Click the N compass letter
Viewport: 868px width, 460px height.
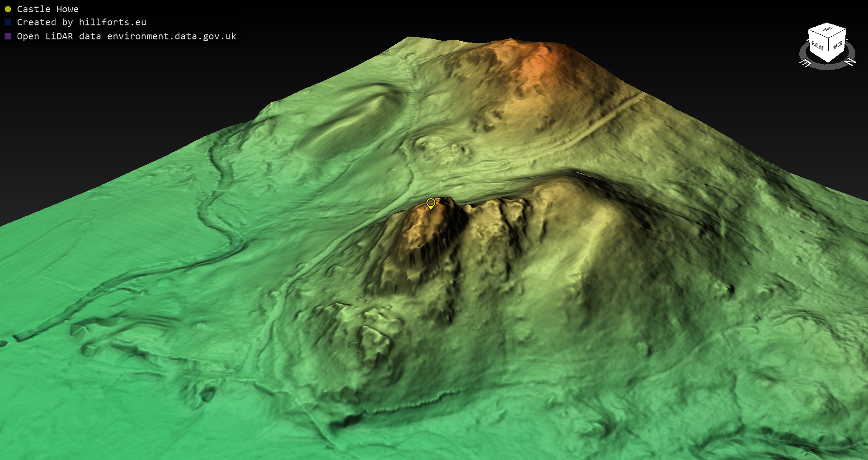point(850,62)
